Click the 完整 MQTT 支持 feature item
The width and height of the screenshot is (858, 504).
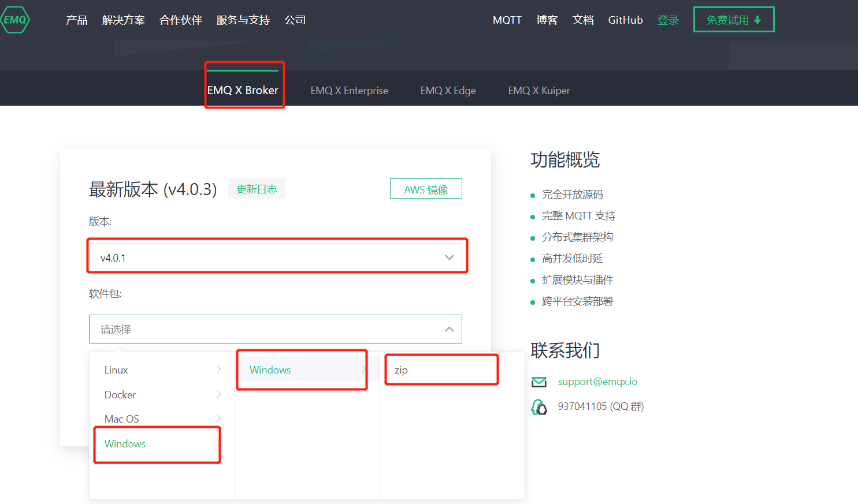[x=578, y=216]
